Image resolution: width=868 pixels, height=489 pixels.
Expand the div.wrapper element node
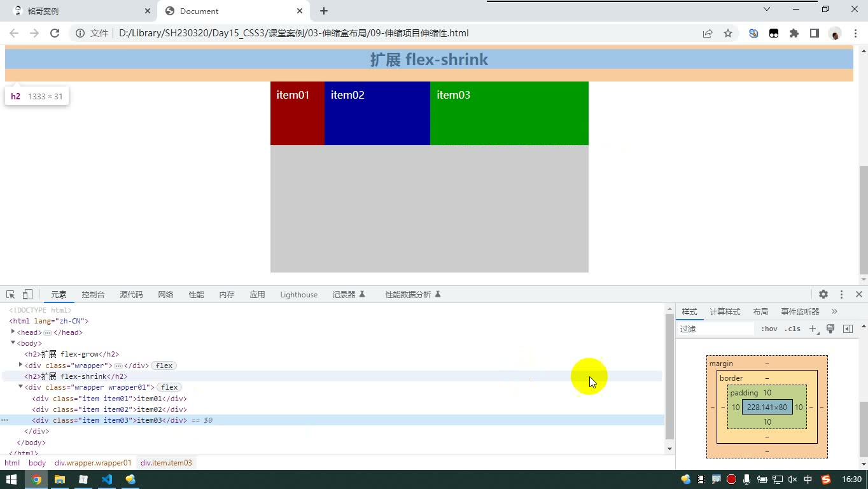point(20,365)
